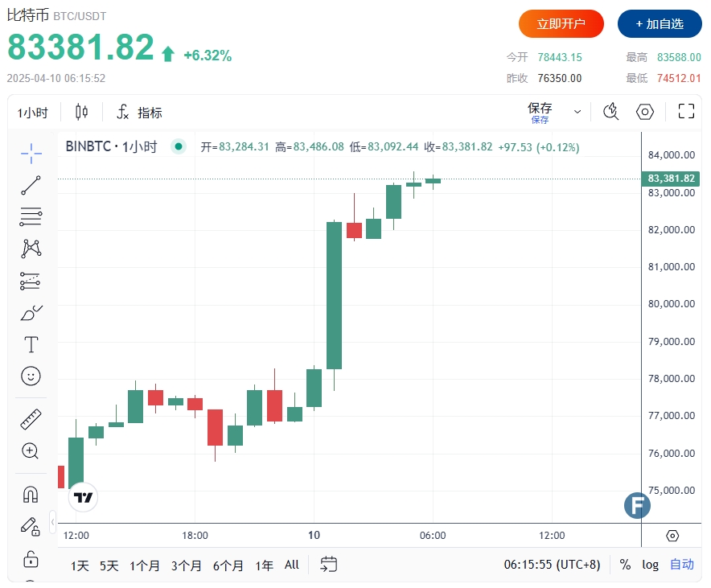Viewport: 711px width, 588px height.
Task: Select the 1个月 time range
Action: pos(145,565)
